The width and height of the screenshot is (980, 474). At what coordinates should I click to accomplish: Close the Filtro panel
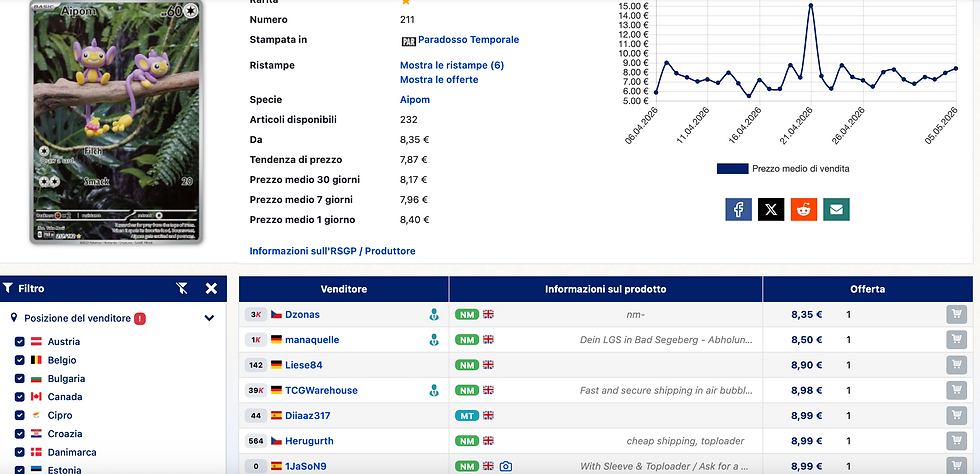tap(211, 288)
